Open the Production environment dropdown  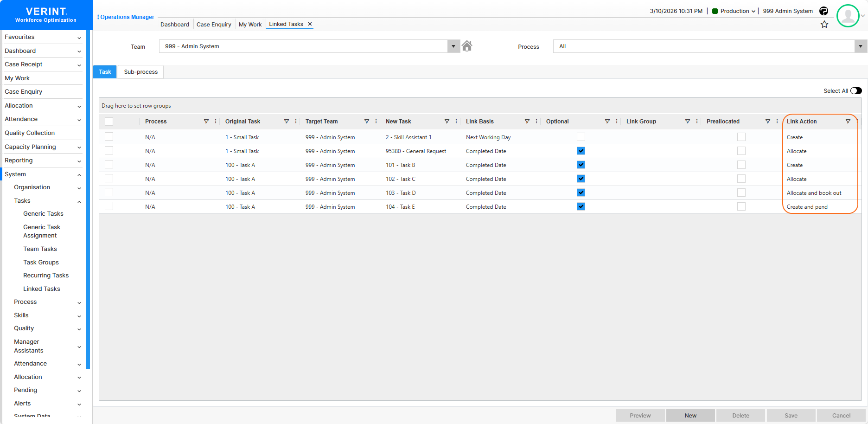[x=734, y=11]
